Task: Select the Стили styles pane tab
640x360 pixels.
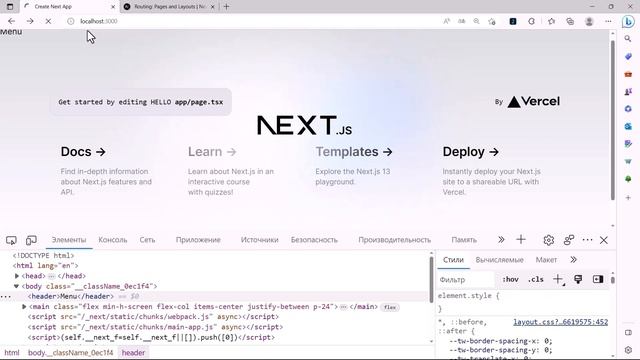Action: click(x=453, y=260)
